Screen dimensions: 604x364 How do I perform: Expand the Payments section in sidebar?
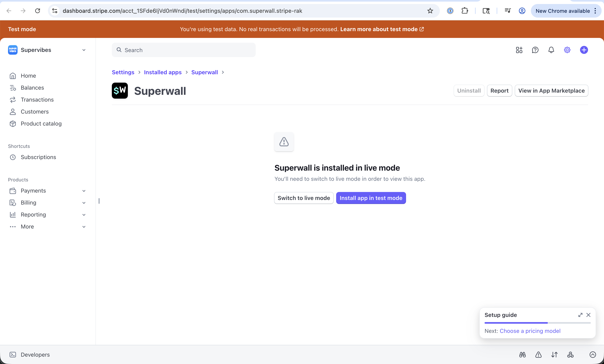83,191
